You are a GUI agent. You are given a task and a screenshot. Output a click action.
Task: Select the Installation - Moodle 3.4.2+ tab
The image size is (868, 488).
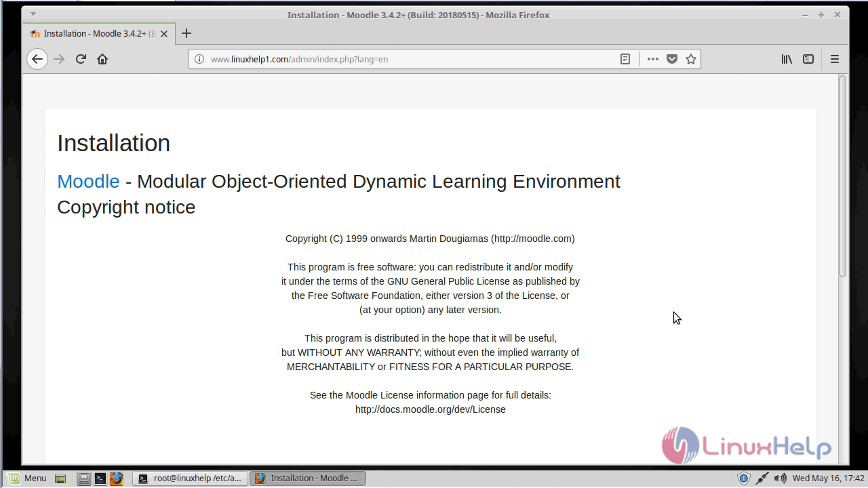(x=98, y=33)
